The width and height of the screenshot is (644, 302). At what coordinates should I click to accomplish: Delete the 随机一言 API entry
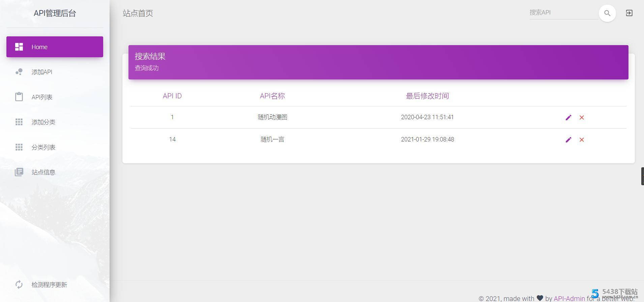click(582, 140)
